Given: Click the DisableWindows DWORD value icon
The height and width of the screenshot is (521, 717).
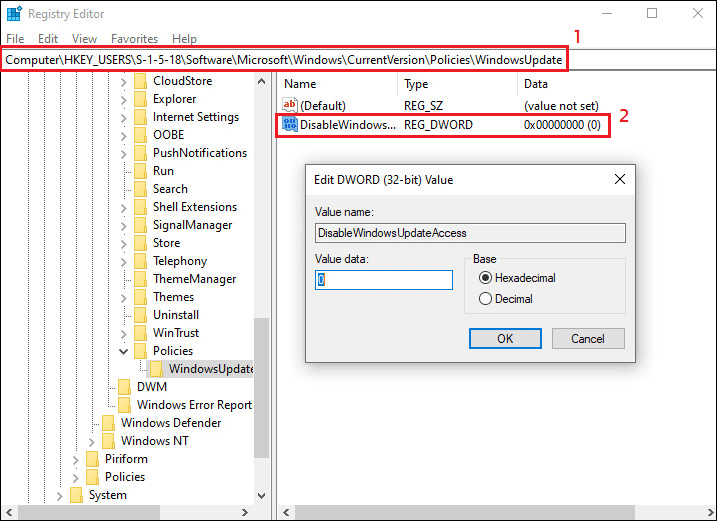Looking at the screenshot, I should pyautogui.click(x=290, y=124).
